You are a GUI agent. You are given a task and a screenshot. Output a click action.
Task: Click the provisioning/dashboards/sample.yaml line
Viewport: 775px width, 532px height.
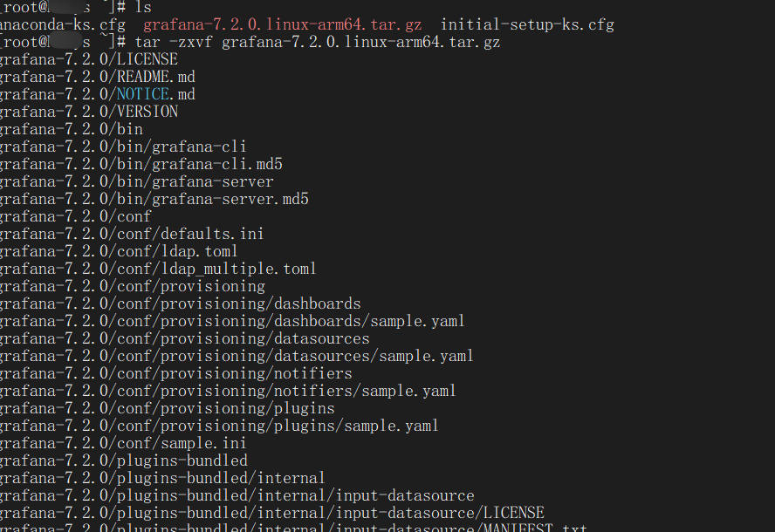(231, 321)
